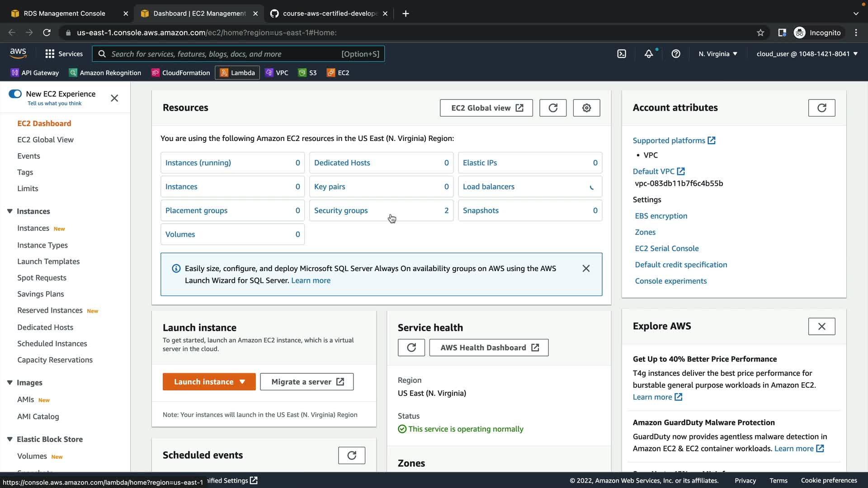Open the Security groups resource link
Viewport: 868px width, 488px height.
341,211
